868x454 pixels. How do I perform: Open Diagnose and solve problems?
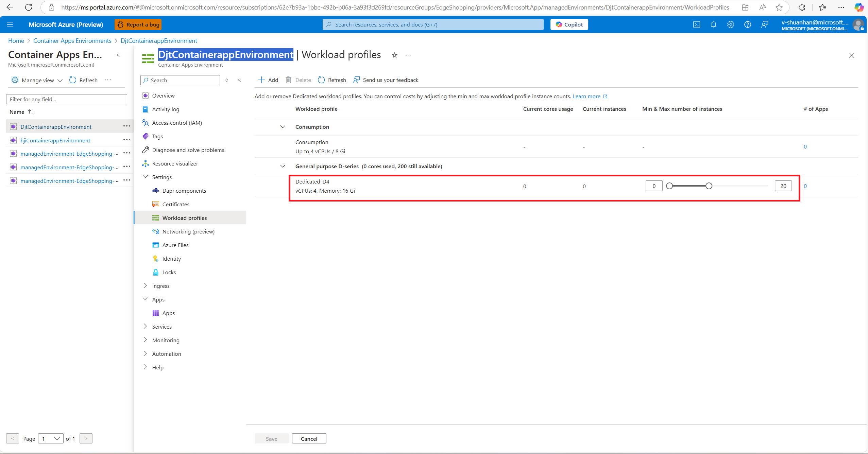188,150
